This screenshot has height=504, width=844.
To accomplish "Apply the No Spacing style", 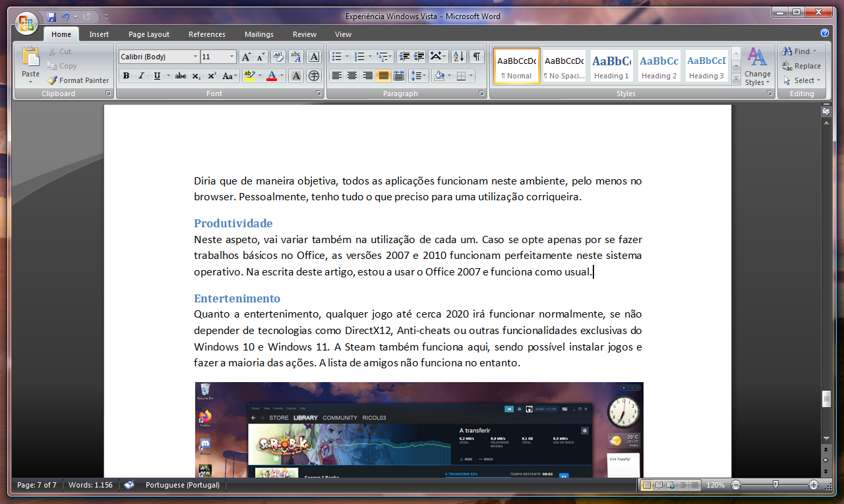I will coord(564,66).
